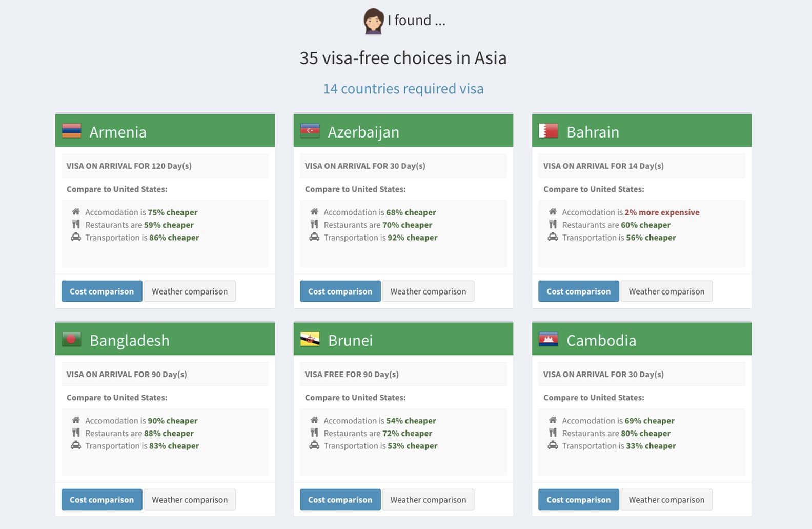Click the taxi icon in Armenia card
The image size is (812, 529).
[76, 237]
